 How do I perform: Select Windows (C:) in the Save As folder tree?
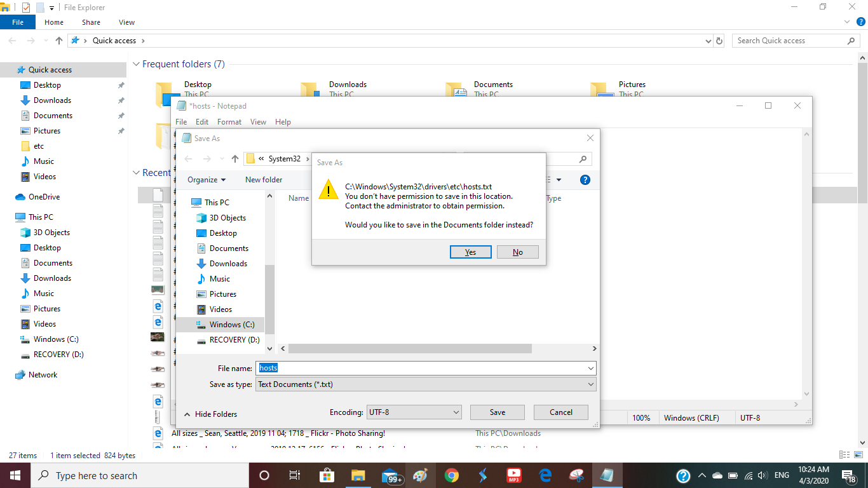click(220, 325)
